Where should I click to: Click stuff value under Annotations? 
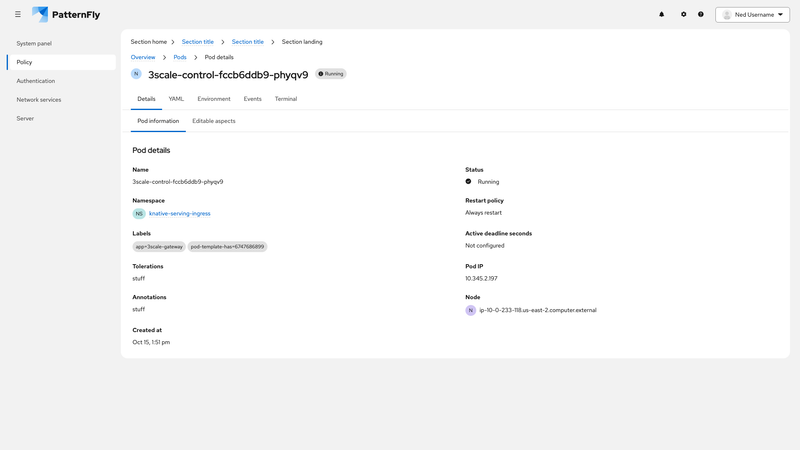139,309
